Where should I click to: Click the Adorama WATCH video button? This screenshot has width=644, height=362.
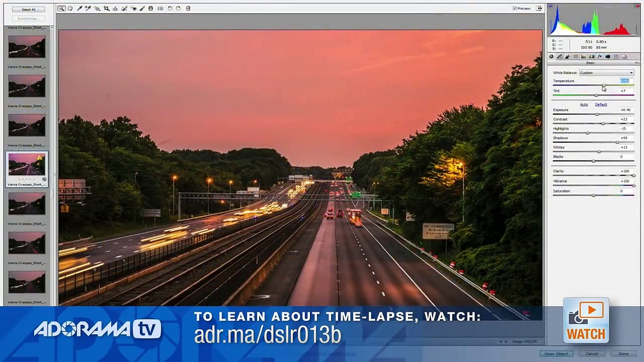coord(586,321)
